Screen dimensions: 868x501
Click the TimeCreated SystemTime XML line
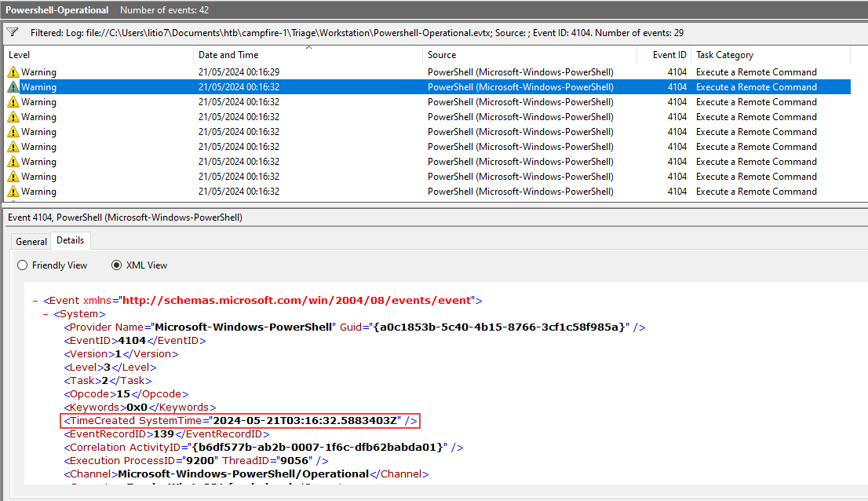point(240,421)
